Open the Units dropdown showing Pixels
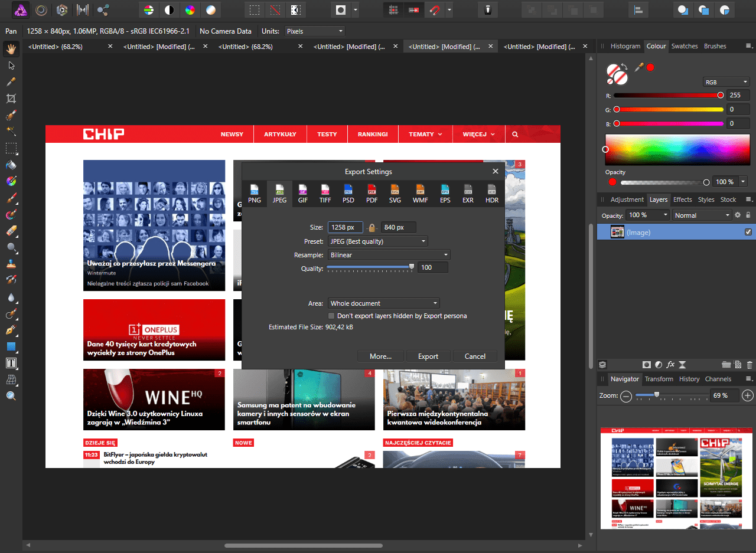 [x=314, y=31]
